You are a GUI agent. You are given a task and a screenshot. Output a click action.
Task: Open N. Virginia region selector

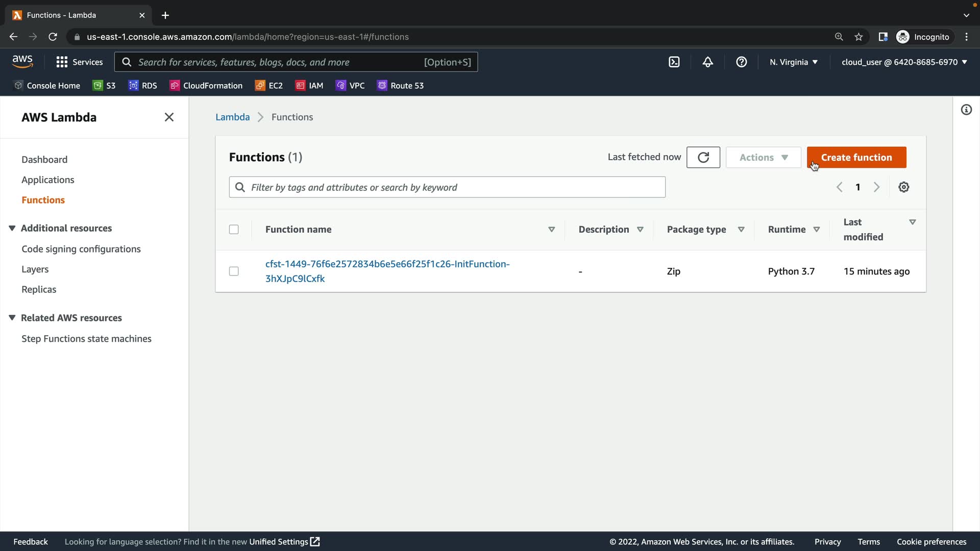click(793, 62)
